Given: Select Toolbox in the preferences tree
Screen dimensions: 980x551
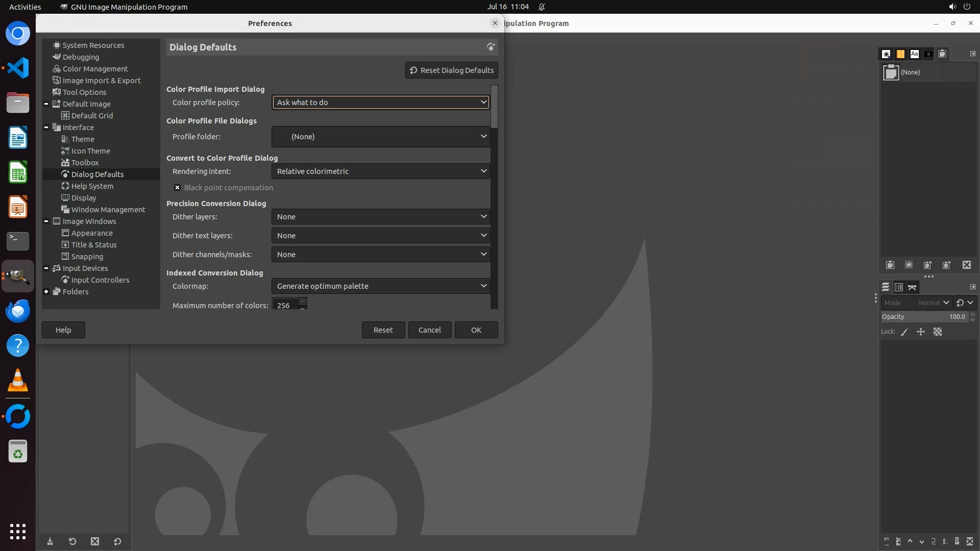Looking at the screenshot, I should point(85,163).
